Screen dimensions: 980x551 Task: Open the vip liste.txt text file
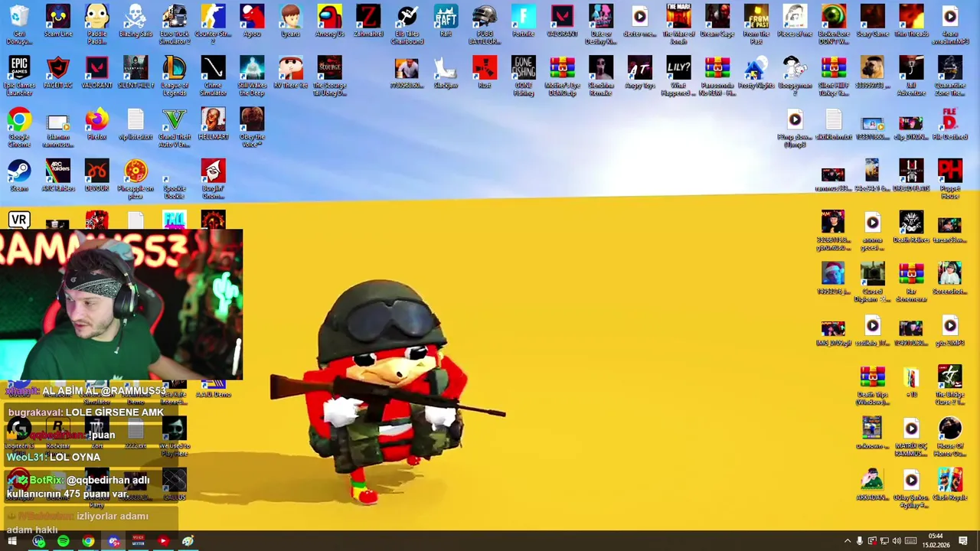point(136,124)
